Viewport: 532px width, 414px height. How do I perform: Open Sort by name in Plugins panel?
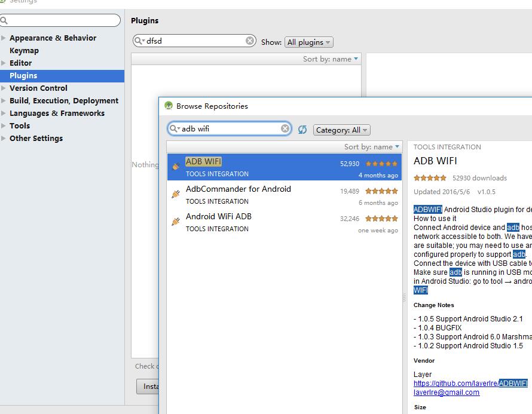[x=331, y=59]
